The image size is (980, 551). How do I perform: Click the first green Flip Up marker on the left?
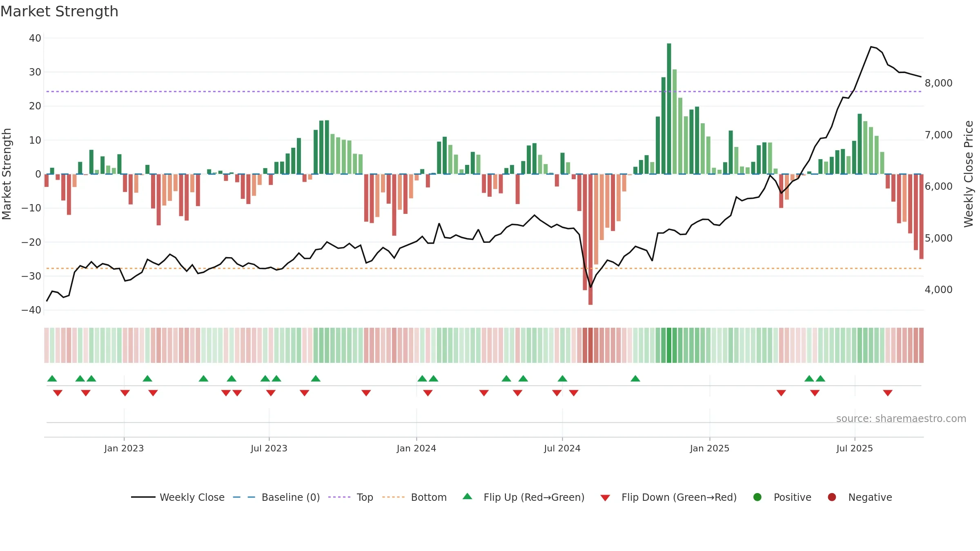tap(52, 378)
